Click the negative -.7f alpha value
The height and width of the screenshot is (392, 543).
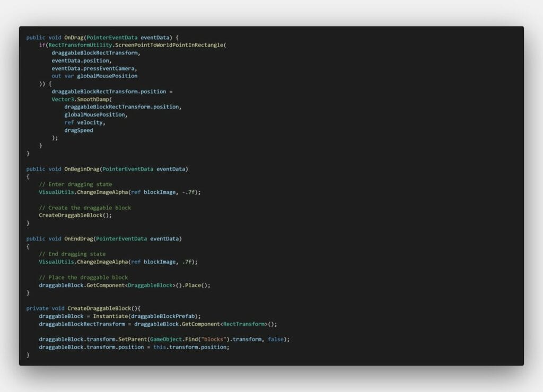pyautogui.click(x=190, y=192)
